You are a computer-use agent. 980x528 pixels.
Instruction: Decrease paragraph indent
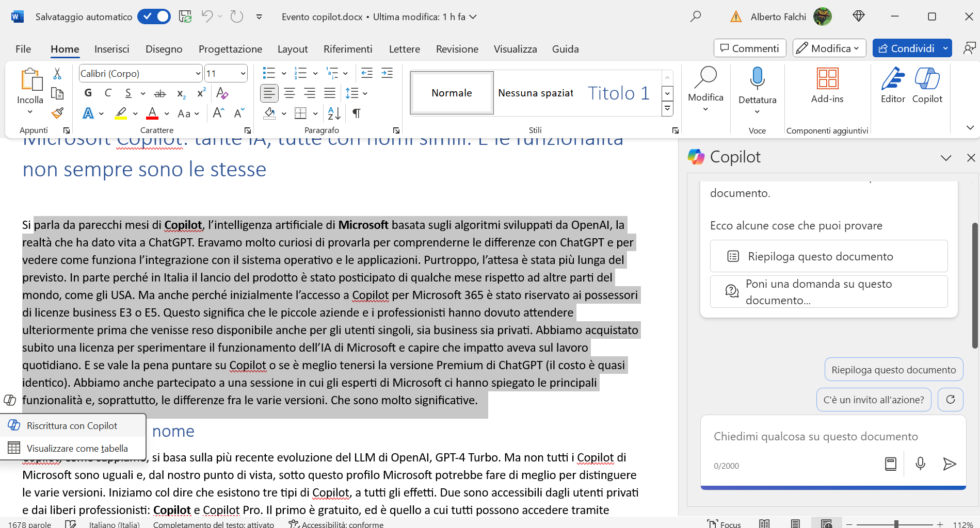[367, 73]
